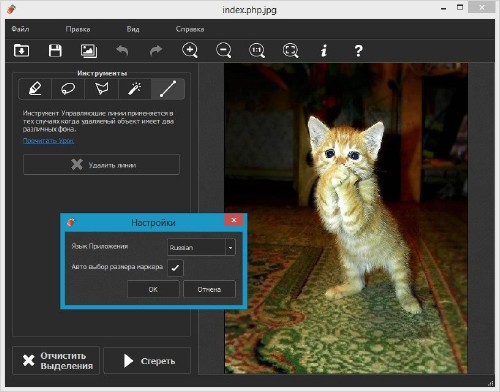The height and width of the screenshot is (392, 500).
Task: Close the Настройки settings dialog
Action: tap(234, 220)
